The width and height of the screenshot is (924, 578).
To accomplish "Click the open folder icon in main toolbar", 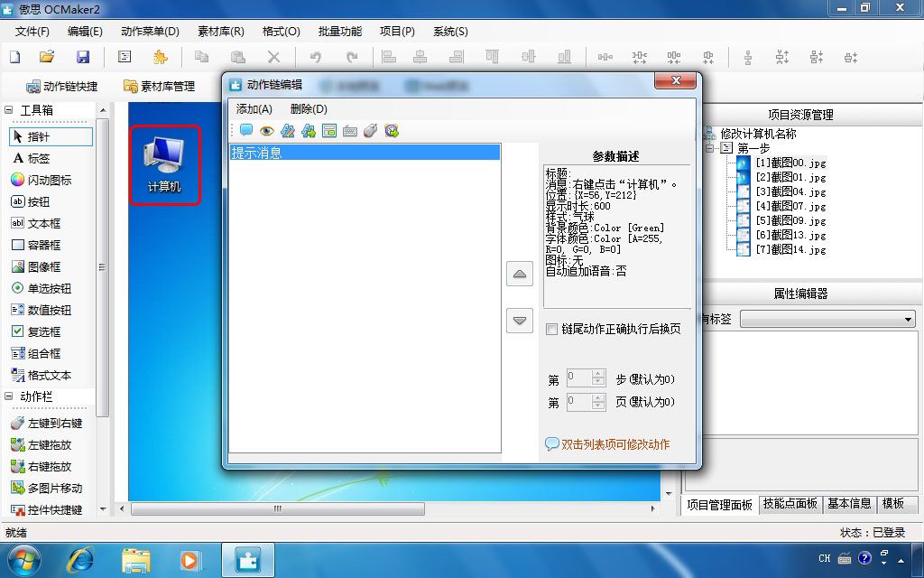I will 47,57.
